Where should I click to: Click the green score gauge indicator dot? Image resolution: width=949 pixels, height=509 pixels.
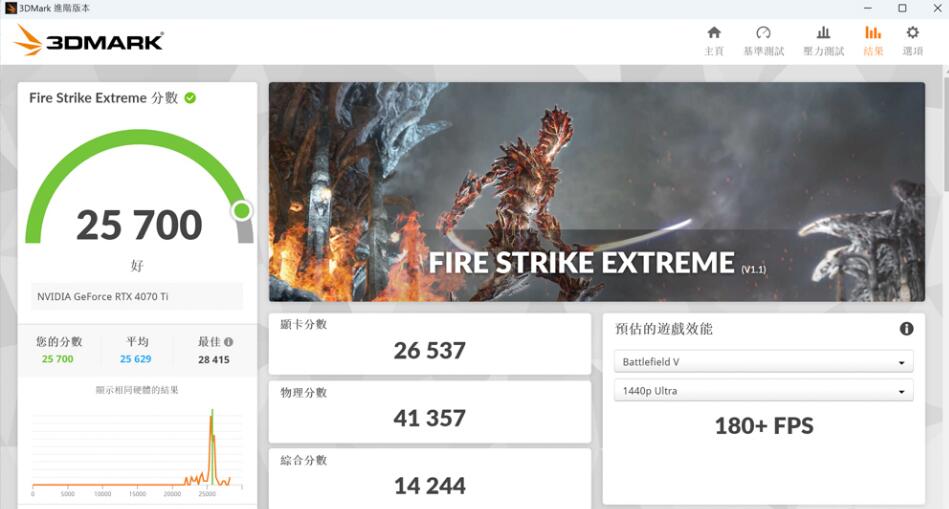tap(241, 211)
